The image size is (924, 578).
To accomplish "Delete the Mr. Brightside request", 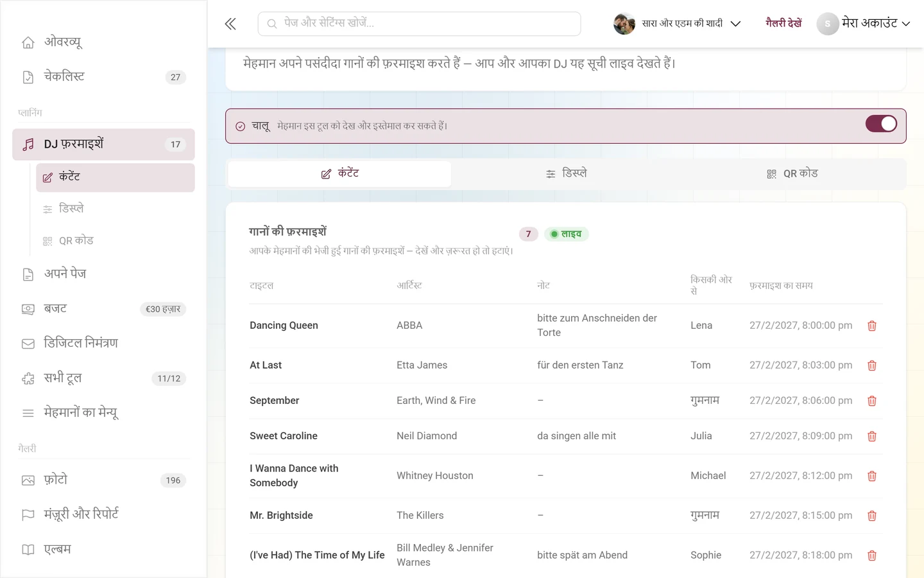I will [x=872, y=516].
